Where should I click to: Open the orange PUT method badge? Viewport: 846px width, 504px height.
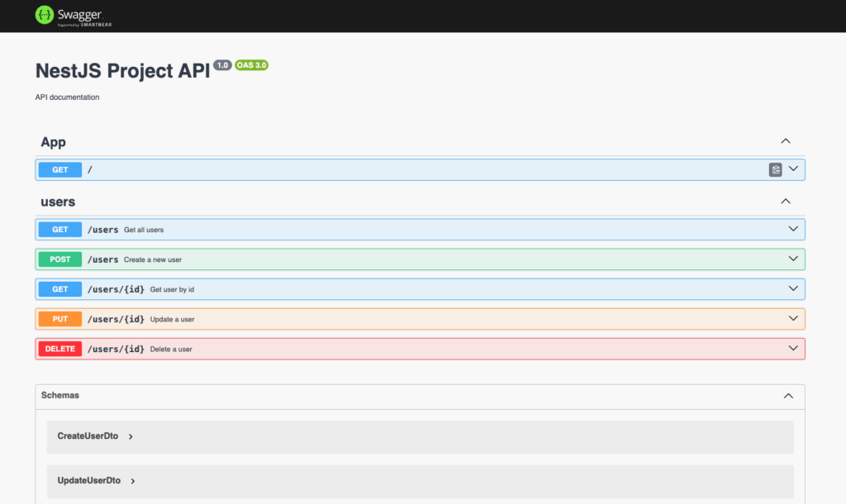[x=60, y=319]
